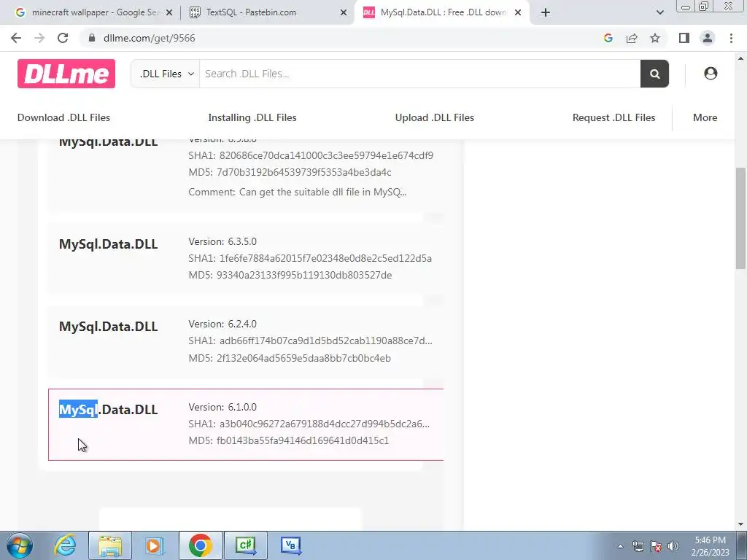Select the MySql.Data.DLL DLLme tab

pyautogui.click(x=442, y=13)
